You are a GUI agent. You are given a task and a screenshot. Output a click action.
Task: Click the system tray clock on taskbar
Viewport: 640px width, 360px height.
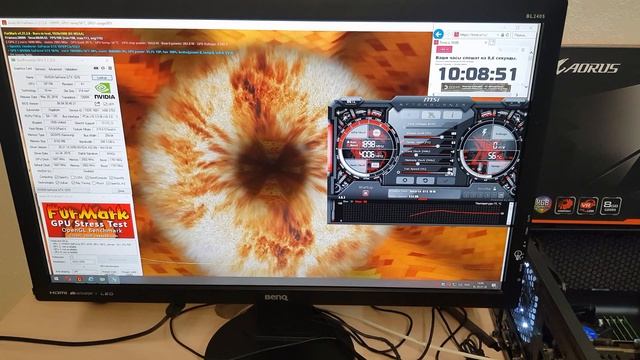[481, 284]
